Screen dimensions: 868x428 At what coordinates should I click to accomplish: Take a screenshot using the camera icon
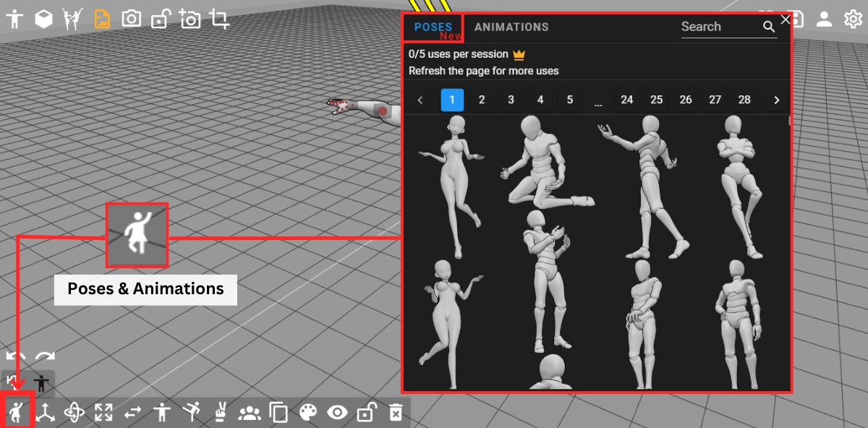point(131,19)
